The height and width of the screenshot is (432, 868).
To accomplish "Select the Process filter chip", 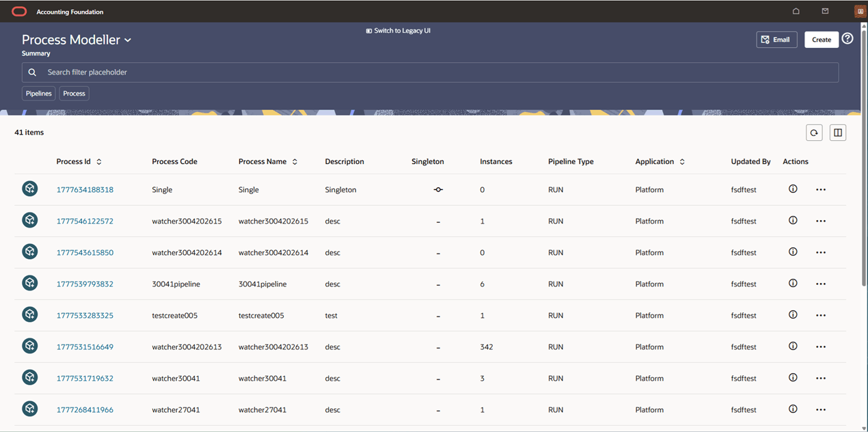I will pyautogui.click(x=74, y=94).
